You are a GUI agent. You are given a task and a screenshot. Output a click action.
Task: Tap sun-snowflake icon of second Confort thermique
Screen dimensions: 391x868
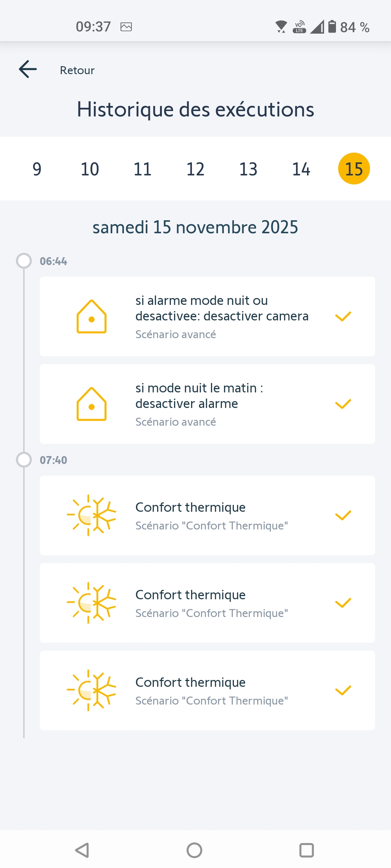(92, 603)
